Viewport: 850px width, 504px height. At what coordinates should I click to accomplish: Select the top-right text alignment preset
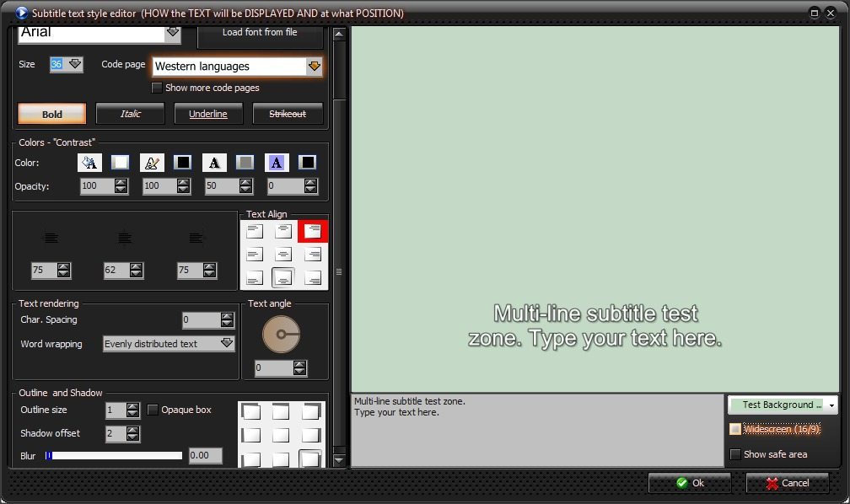click(x=310, y=229)
